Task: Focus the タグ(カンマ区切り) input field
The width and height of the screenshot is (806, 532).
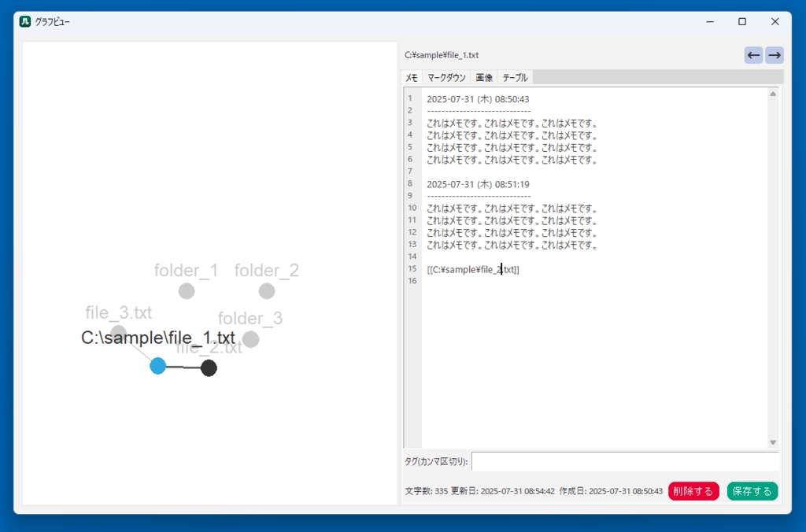Action: click(625, 462)
